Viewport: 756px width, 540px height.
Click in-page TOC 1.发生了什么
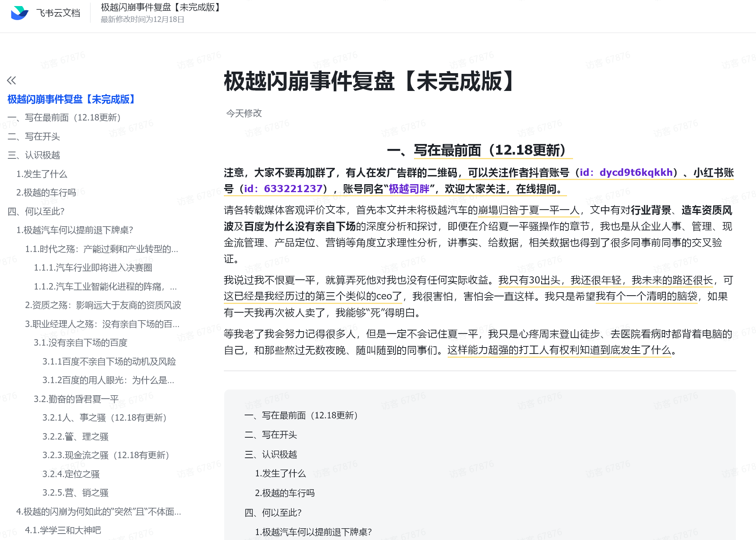click(x=280, y=474)
